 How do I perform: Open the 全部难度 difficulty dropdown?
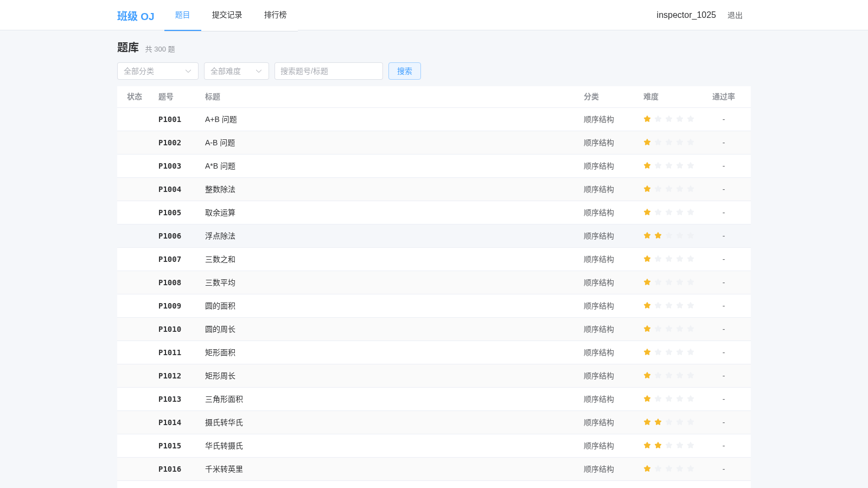click(x=237, y=71)
